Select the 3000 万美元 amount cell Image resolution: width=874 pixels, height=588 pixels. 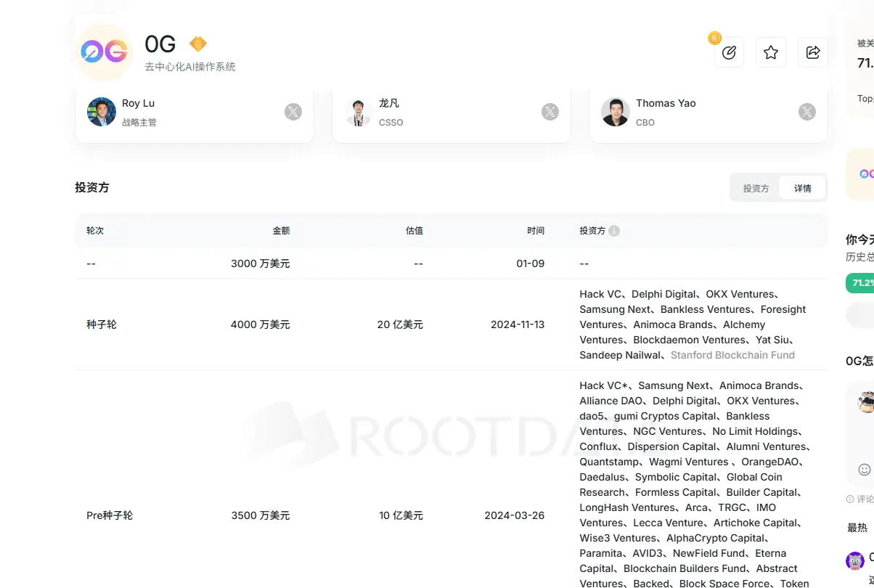261,264
